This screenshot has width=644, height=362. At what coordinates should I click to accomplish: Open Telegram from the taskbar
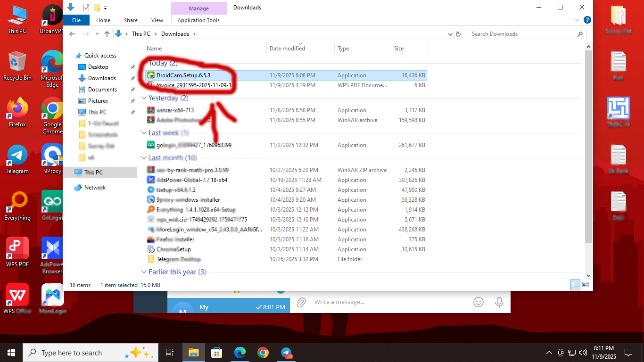pyautogui.click(x=286, y=353)
